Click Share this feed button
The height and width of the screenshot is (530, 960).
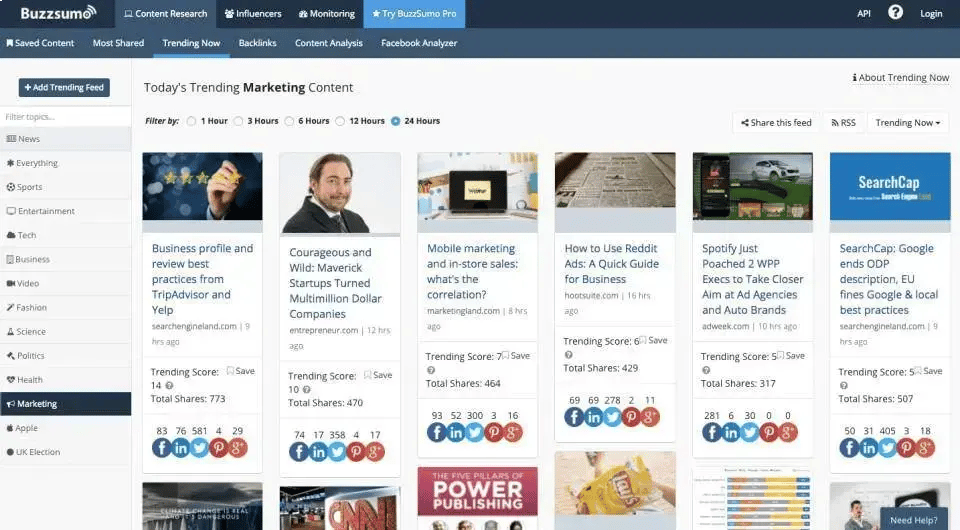(x=776, y=122)
